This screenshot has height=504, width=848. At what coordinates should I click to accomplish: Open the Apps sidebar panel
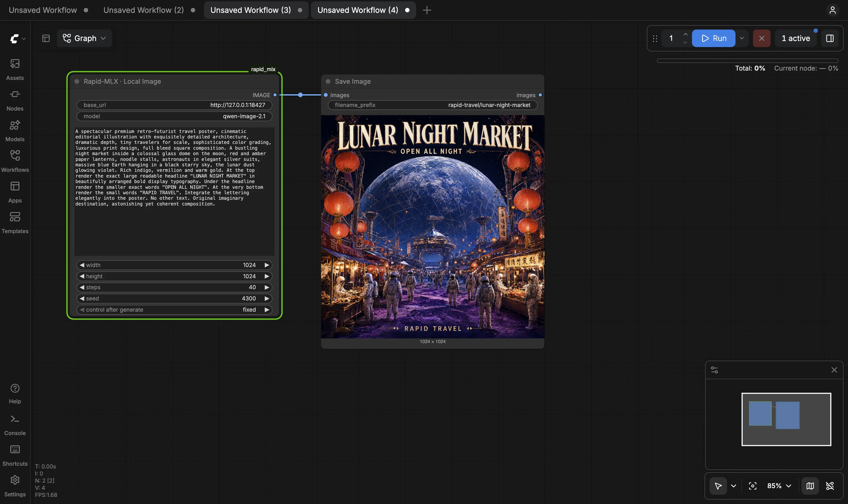(x=15, y=192)
